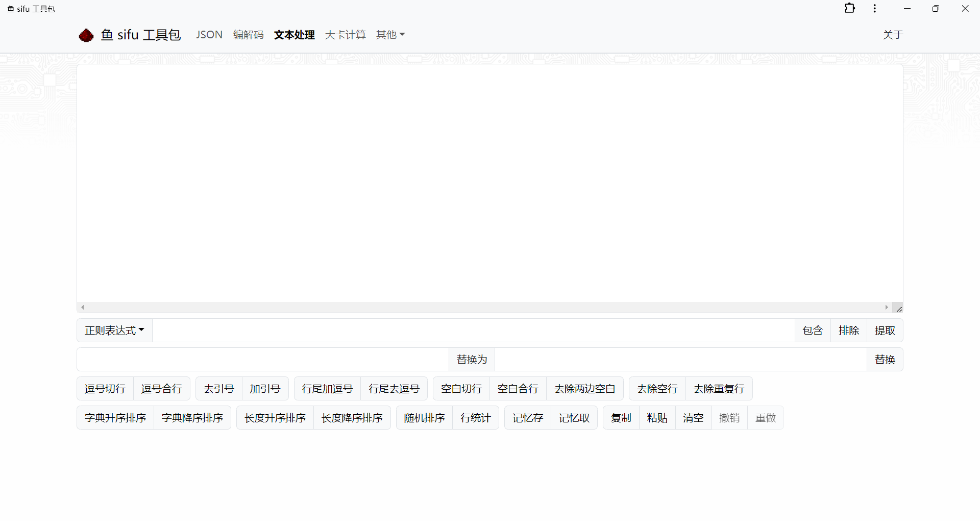The image size is (980, 521).
Task: Click the 替换 replace button
Action: (885, 360)
